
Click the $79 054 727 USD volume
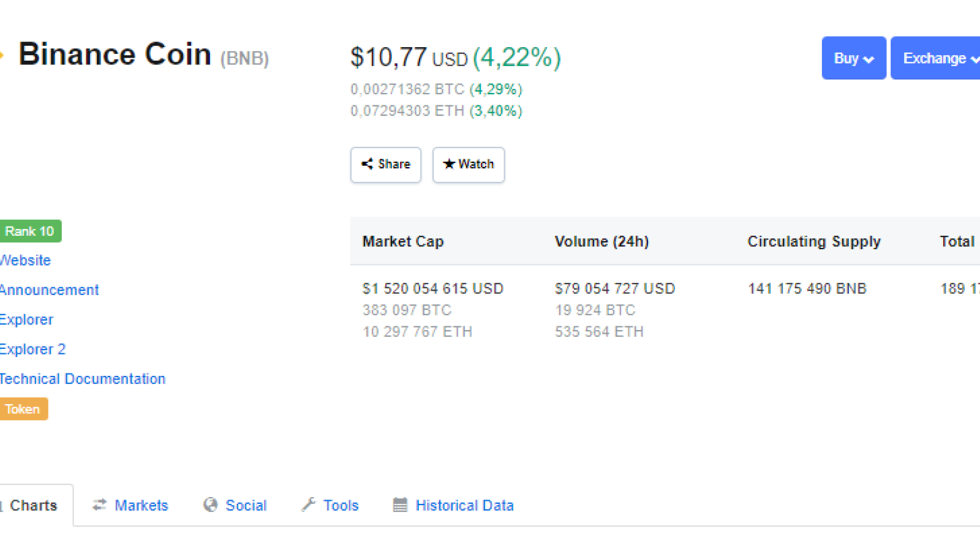[x=615, y=288]
